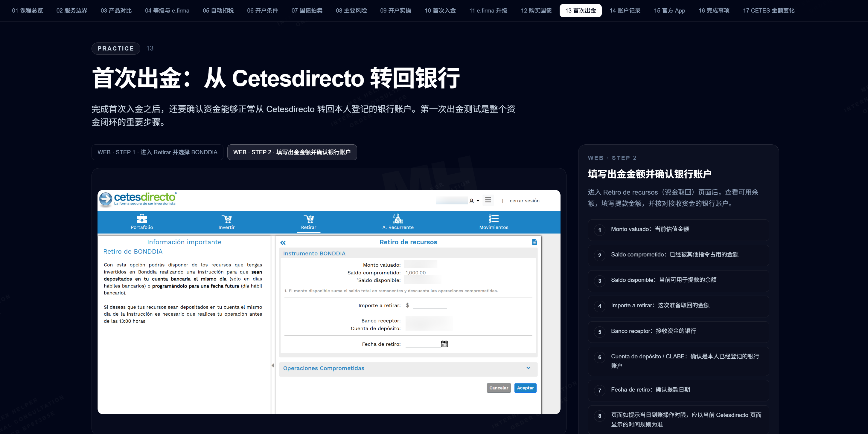Screen dimensions: 868x434
Task: Open tab 05 自动扣税
Action: (218, 10)
